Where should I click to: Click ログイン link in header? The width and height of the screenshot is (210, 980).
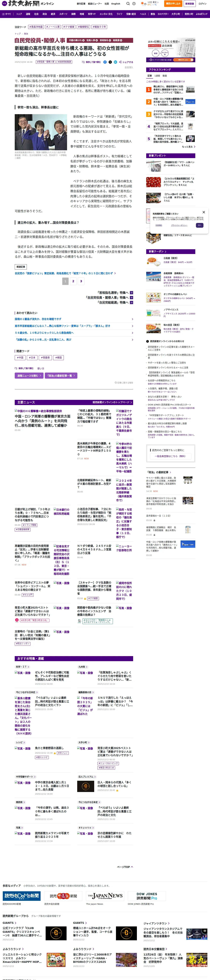pos(202,3)
